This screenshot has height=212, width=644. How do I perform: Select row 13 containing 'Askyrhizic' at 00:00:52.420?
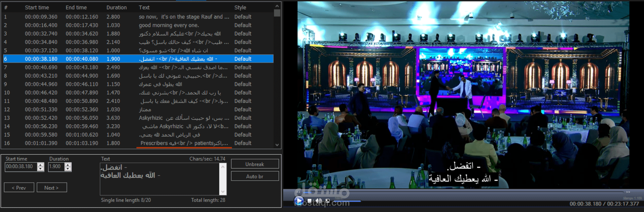click(x=138, y=118)
